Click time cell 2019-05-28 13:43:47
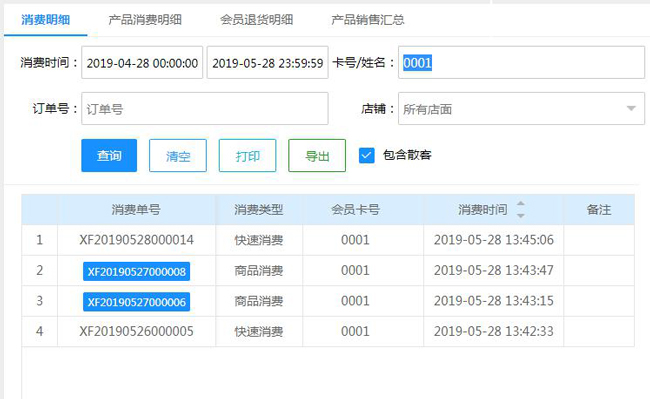650x399 pixels. [494, 270]
